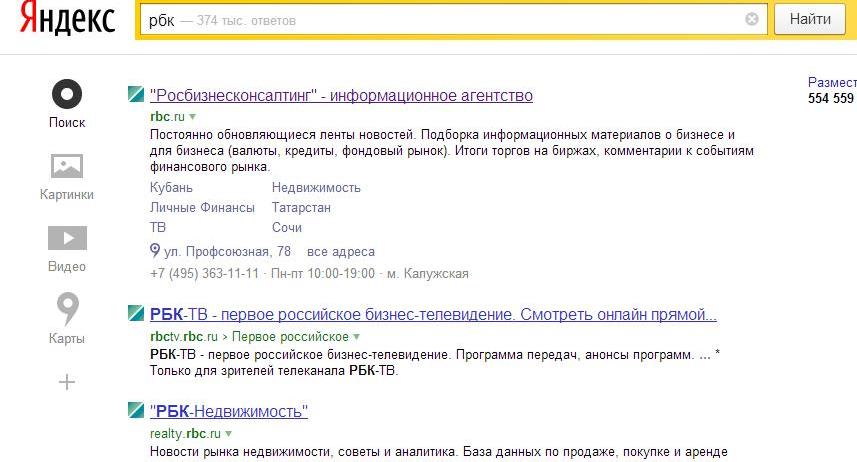Open the Yandex logo home link
The width and height of the screenshot is (857, 462).
click(67, 19)
